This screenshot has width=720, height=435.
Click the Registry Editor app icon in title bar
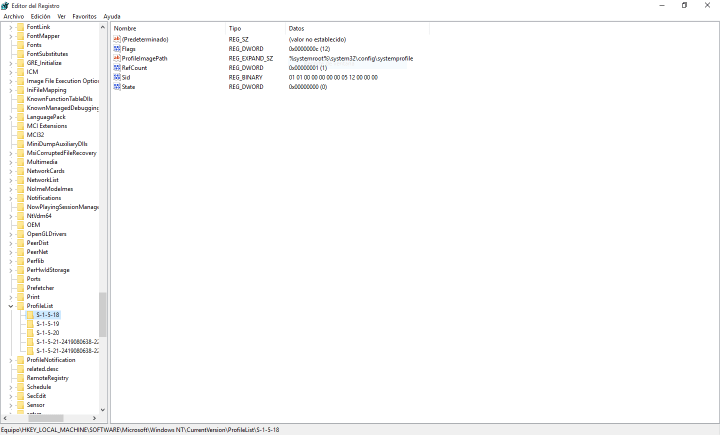(5, 6)
